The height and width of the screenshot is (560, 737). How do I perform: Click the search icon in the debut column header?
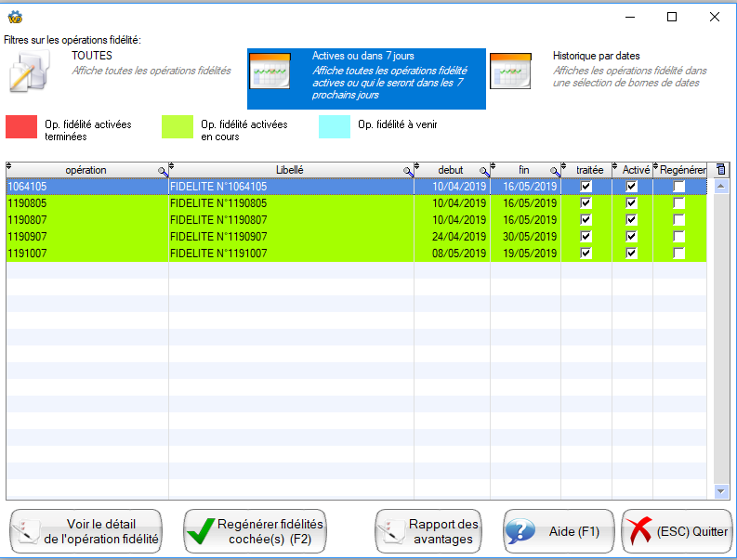(x=484, y=172)
